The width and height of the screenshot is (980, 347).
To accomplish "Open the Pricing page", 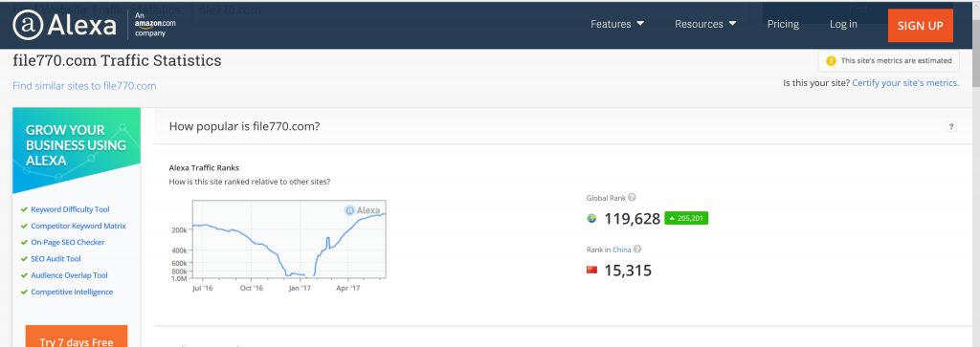I will pos(783,24).
